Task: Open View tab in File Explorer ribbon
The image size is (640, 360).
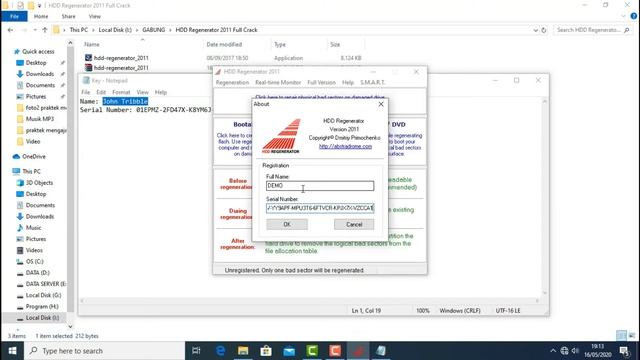Action: pyautogui.click(x=94, y=16)
